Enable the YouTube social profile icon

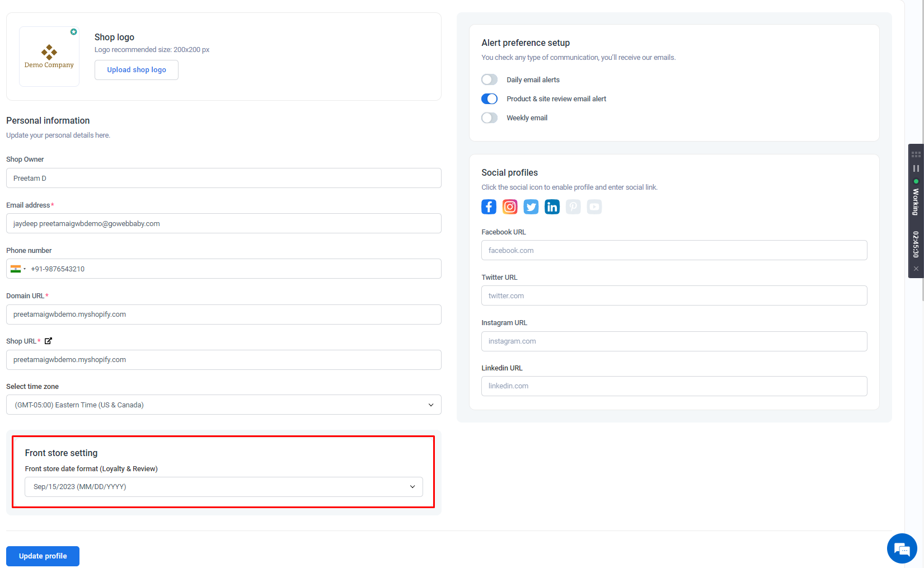[594, 207]
